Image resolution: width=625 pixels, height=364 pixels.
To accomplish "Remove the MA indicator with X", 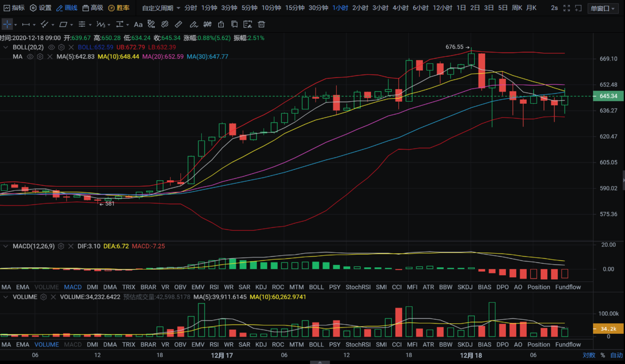I will pos(49,57).
